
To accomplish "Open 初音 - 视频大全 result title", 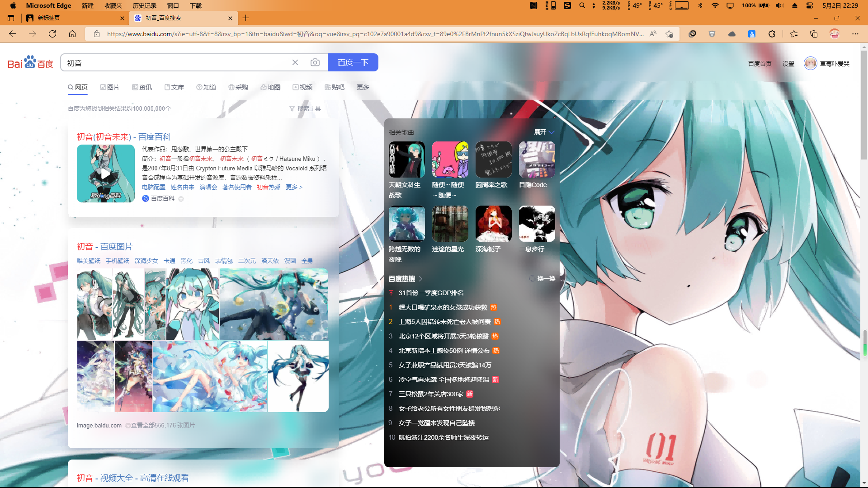I will (133, 478).
